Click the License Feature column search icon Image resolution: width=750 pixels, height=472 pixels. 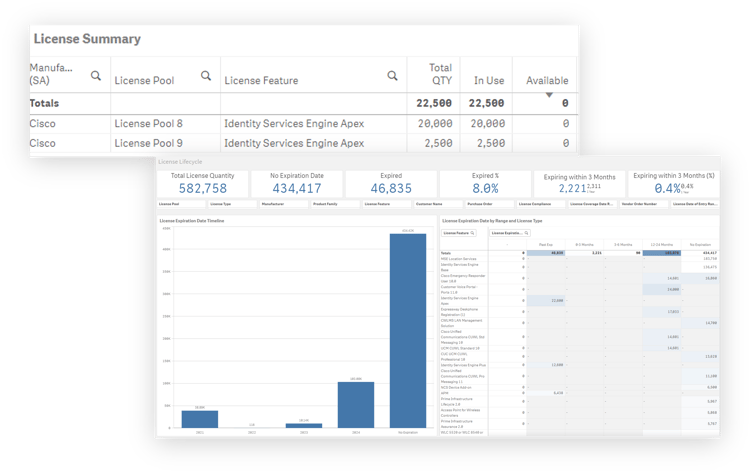(392, 76)
